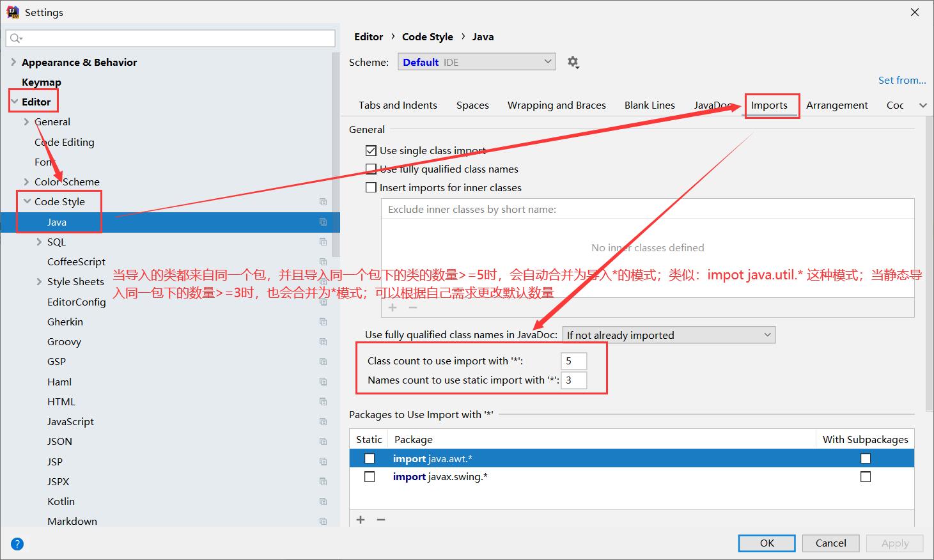
Task: Click the copy icon beside SQL
Action: pos(323,242)
